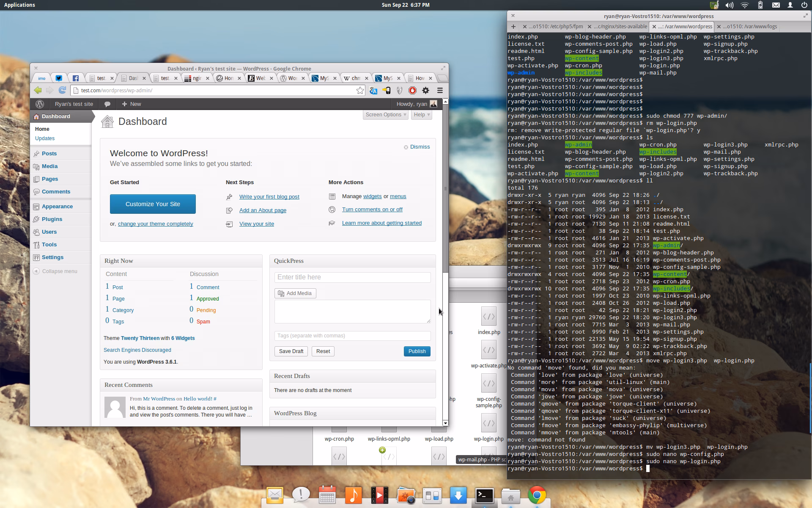This screenshot has width=812, height=508.
Task: Open the comments bubble icon in admin bar
Action: tap(107, 104)
